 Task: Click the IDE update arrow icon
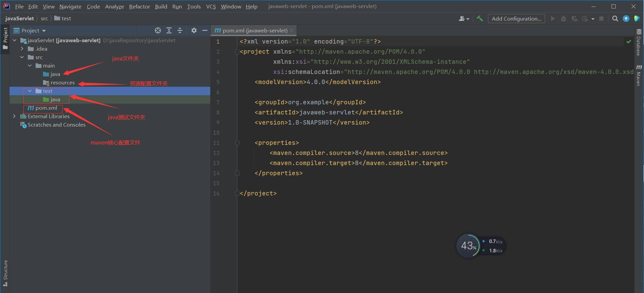coord(626,19)
